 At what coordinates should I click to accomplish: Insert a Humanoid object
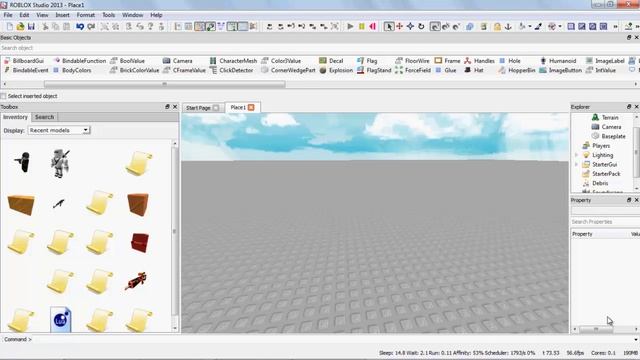point(558,61)
